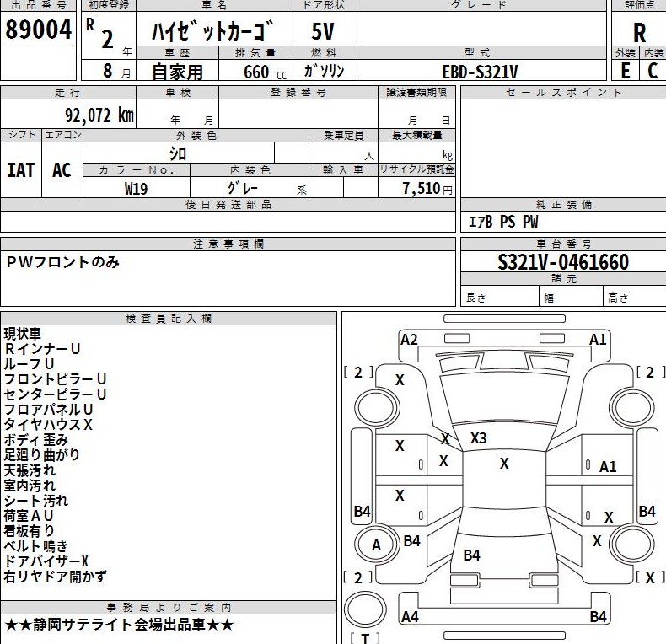Click inspector note タイヤハウスX

[x=48, y=424]
